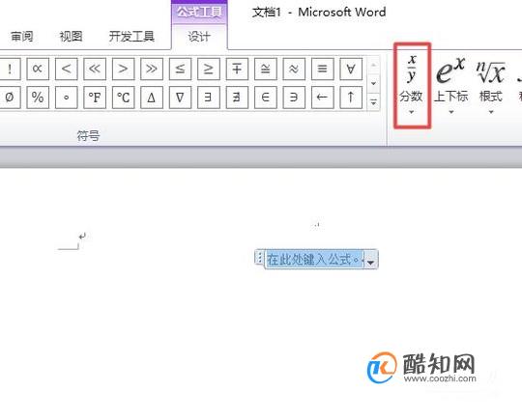Insert the proportional to symbol
The image size is (522, 420).
coord(38,70)
